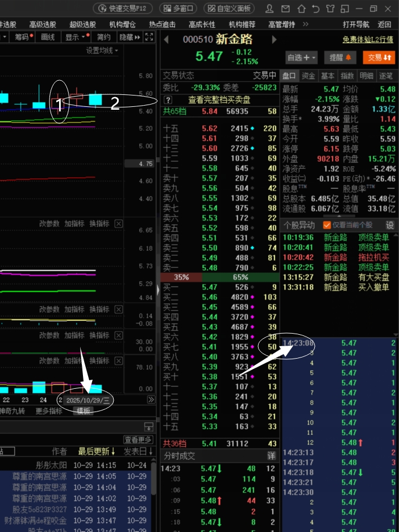Go to previous stock arrow
The height and width of the screenshot is (532, 399).
coord(166,40)
